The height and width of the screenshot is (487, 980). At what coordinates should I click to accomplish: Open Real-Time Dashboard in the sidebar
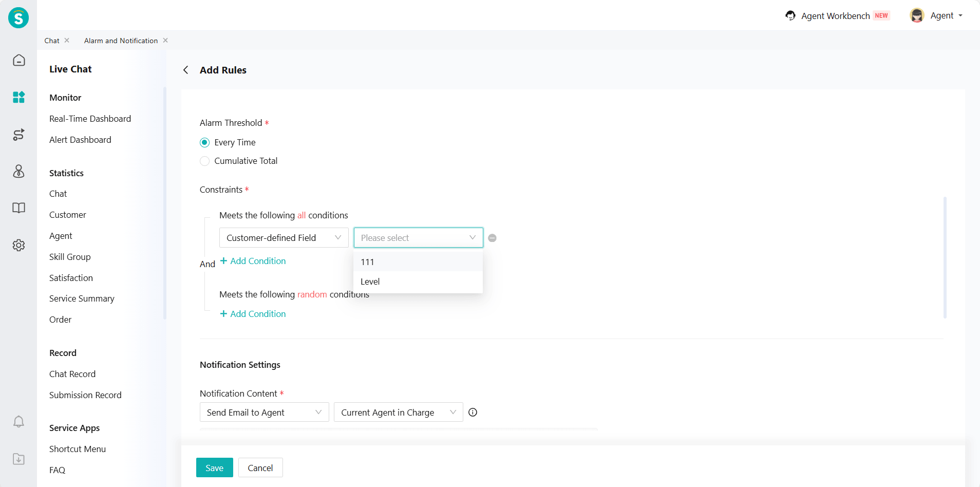click(90, 119)
